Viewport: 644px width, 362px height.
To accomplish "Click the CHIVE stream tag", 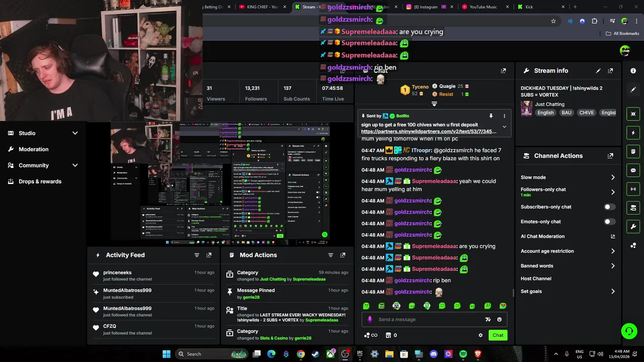I will [x=587, y=113].
